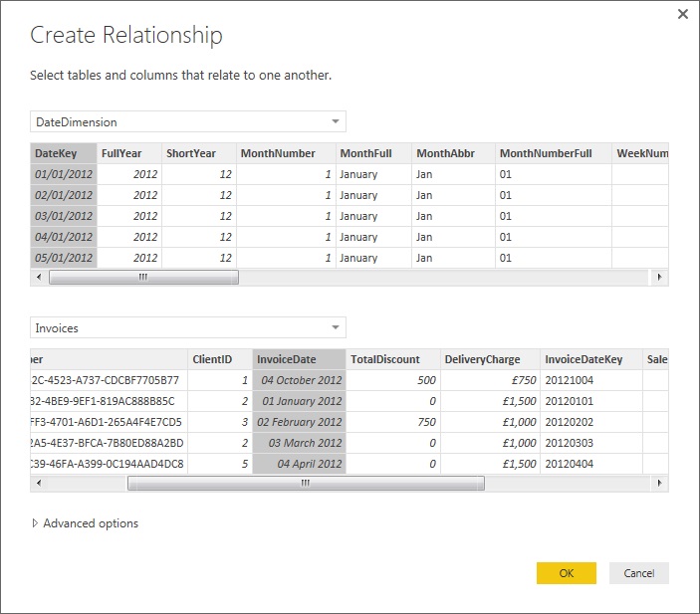
Task: Close the Create Relationship dialog
Action: coord(682,14)
